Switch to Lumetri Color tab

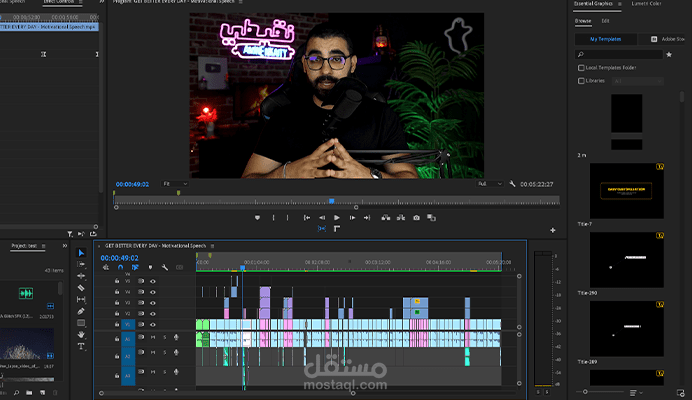coord(646,4)
